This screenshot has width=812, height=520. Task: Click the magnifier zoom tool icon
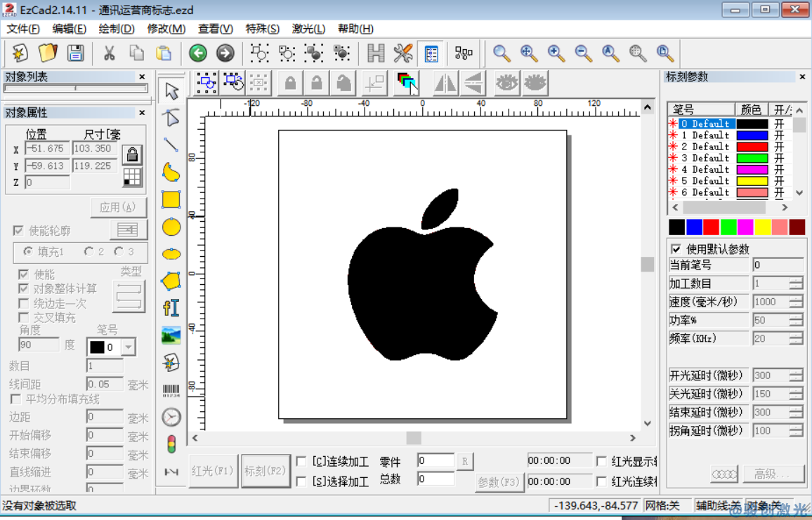(502, 53)
